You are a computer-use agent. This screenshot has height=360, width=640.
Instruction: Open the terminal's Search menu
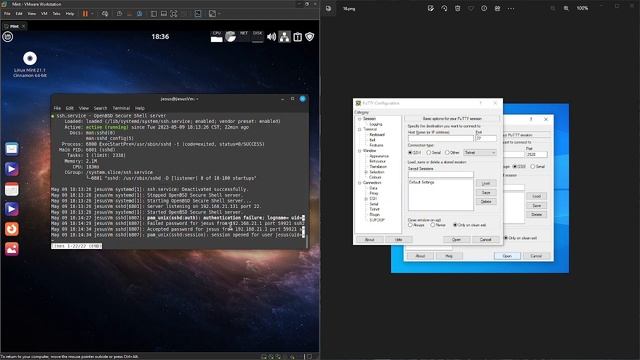pos(100,108)
